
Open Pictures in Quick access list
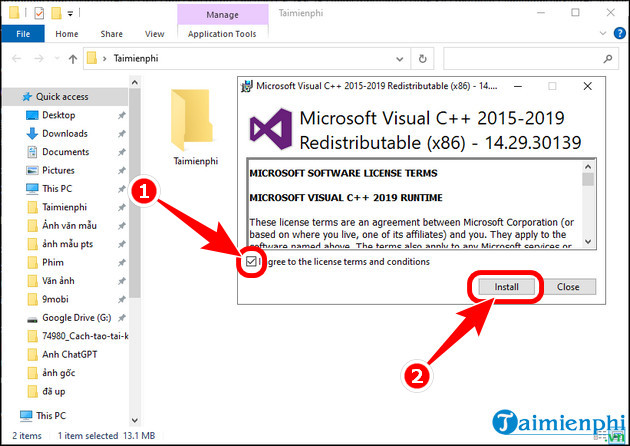coord(58,170)
